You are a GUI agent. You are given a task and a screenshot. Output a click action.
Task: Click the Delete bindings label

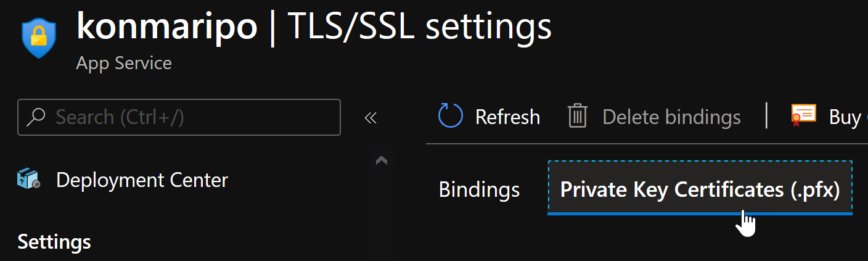pos(671,117)
